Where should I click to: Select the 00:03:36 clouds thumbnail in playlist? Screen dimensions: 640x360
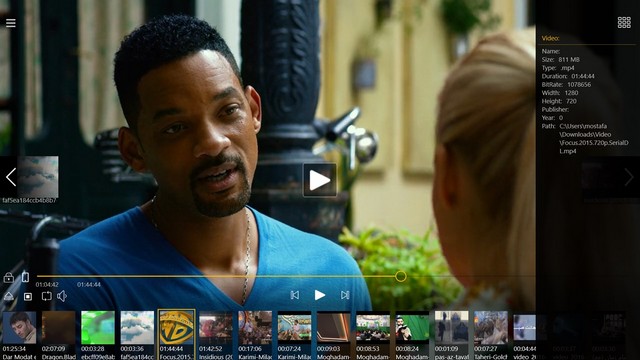(x=137, y=335)
